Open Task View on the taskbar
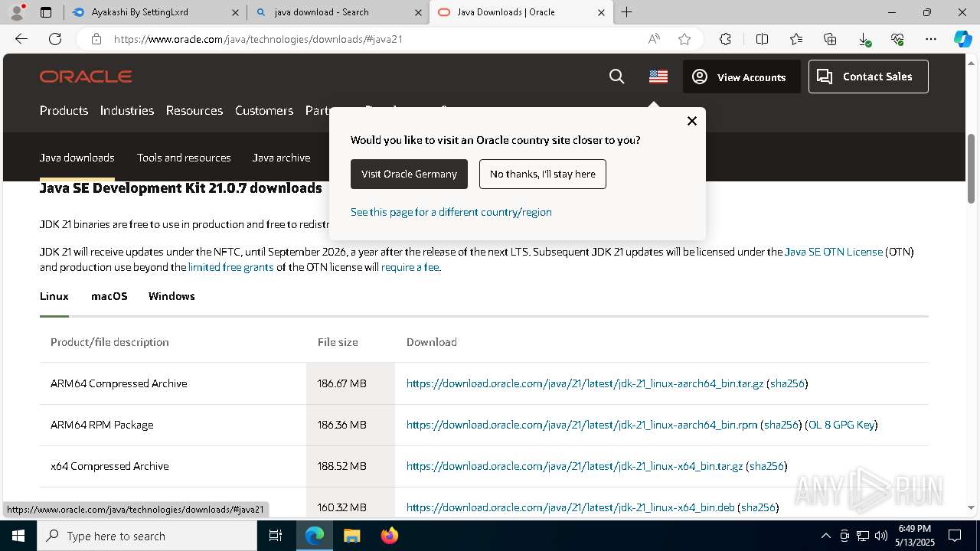This screenshot has height=551, width=980. point(276,536)
